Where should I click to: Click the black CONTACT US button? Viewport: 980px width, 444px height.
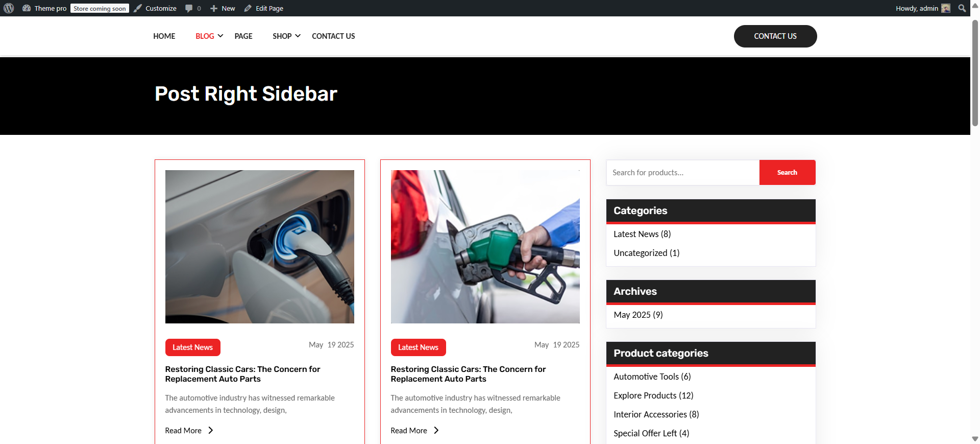775,36
